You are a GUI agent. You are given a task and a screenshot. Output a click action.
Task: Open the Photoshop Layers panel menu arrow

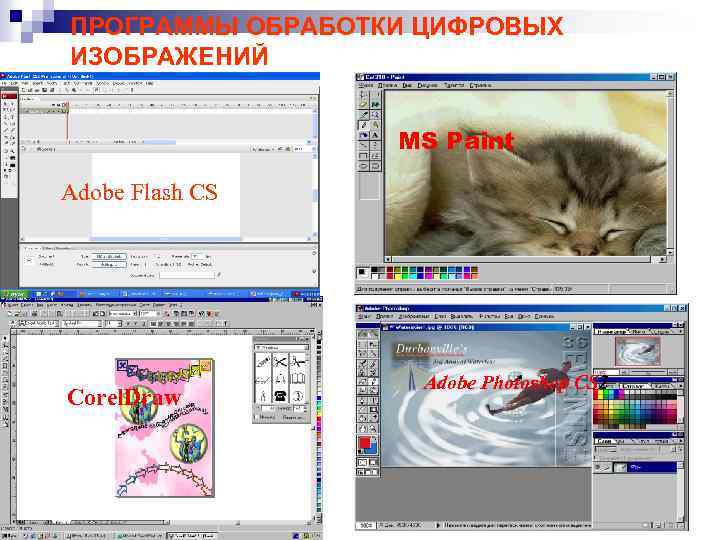(680, 441)
